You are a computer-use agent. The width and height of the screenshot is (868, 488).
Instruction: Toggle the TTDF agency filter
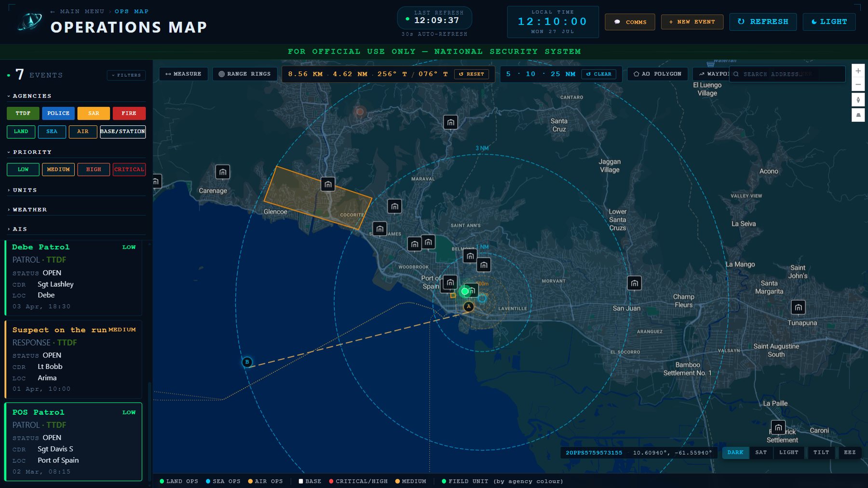[23, 113]
